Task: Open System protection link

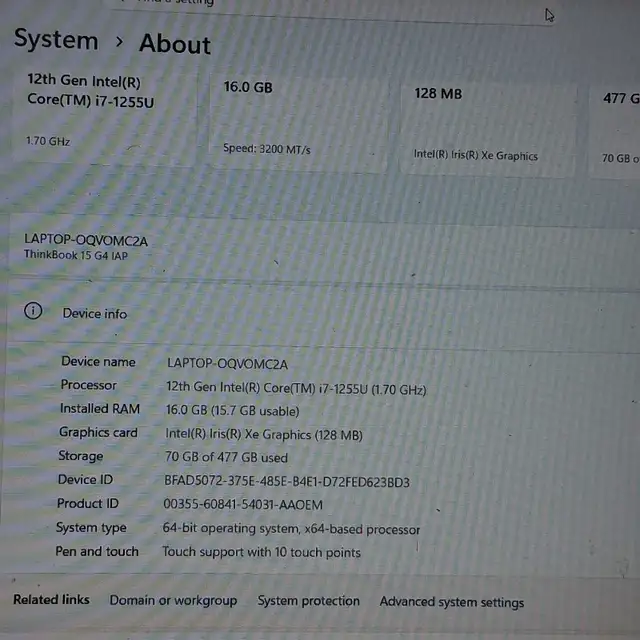Action: 309,601
